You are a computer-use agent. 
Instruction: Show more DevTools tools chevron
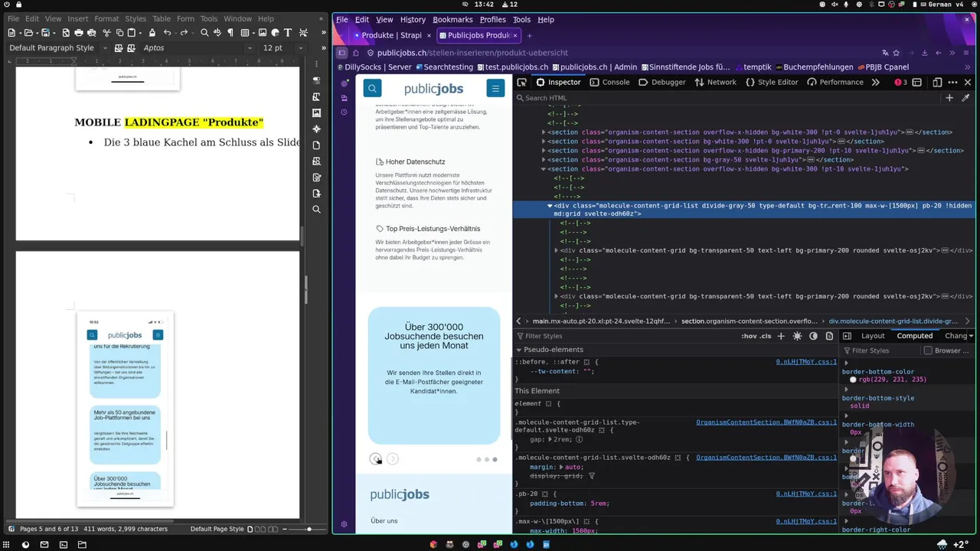876,82
